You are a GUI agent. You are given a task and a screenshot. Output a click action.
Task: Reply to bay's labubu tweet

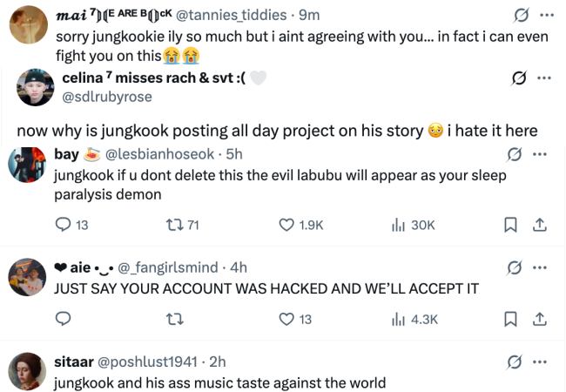point(62,225)
